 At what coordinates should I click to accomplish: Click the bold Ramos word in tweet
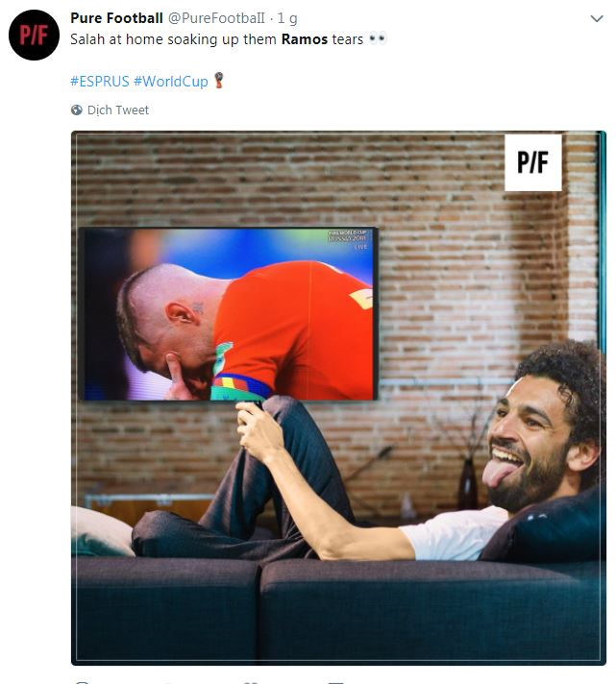305,39
